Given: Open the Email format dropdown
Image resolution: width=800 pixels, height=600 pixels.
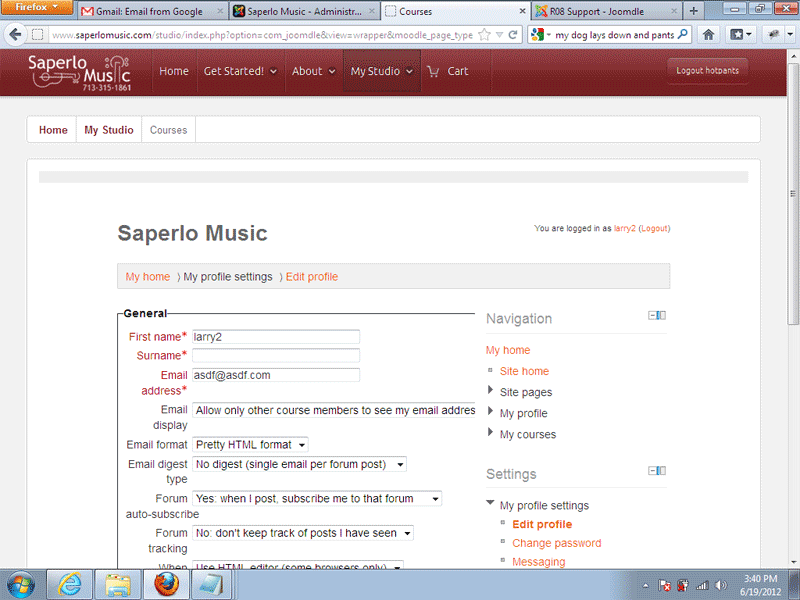Looking at the screenshot, I should tap(250, 444).
